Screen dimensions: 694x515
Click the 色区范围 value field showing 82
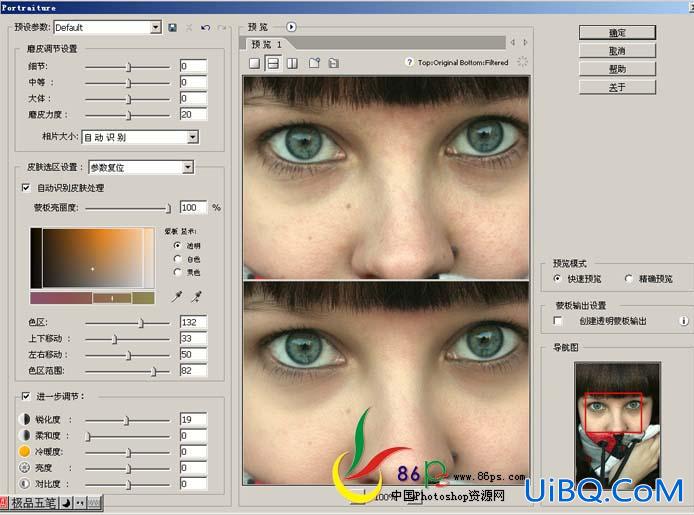(x=193, y=370)
